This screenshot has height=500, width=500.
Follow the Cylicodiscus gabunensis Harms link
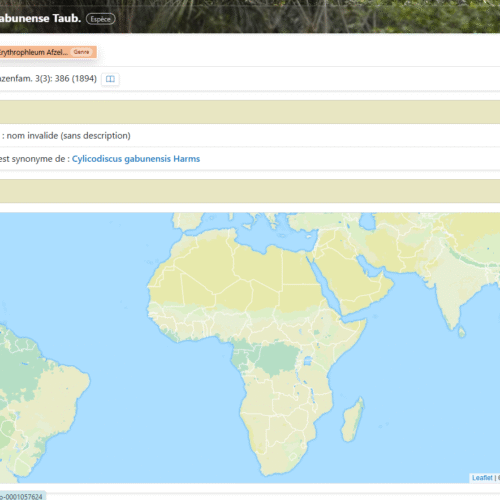136,159
